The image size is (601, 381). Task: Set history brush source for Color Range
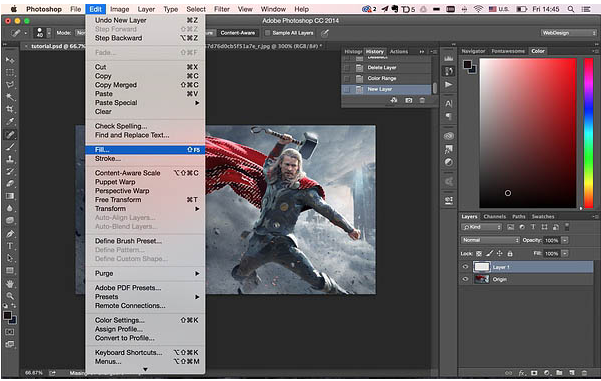click(x=347, y=78)
